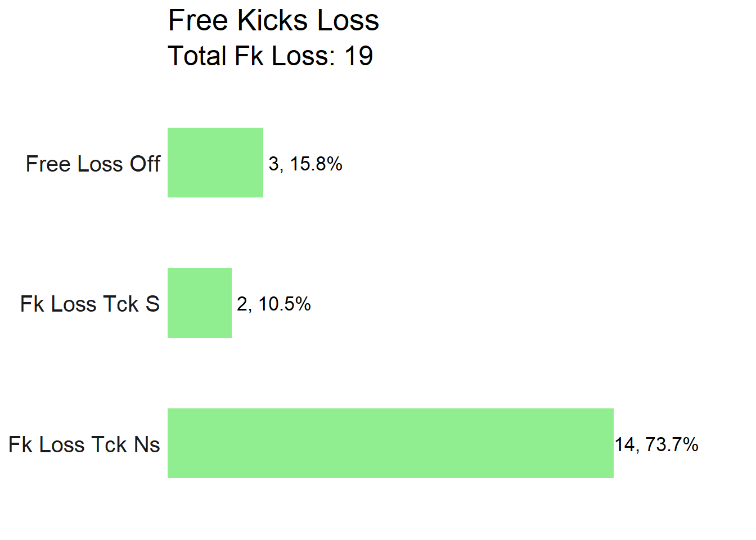This screenshot has width=756, height=540.
Task: Click the word Kicks in the title
Action: [273, 21]
